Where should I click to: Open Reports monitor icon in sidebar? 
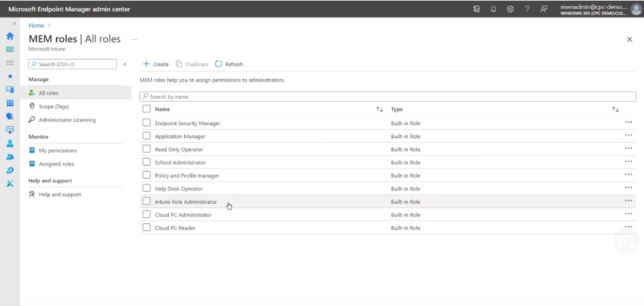coord(10,130)
